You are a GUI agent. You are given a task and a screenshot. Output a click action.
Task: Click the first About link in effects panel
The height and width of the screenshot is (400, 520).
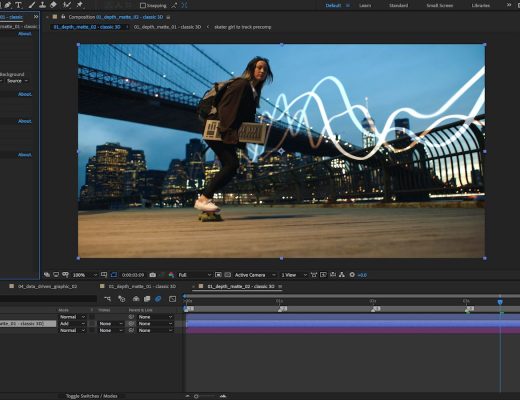click(25, 34)
